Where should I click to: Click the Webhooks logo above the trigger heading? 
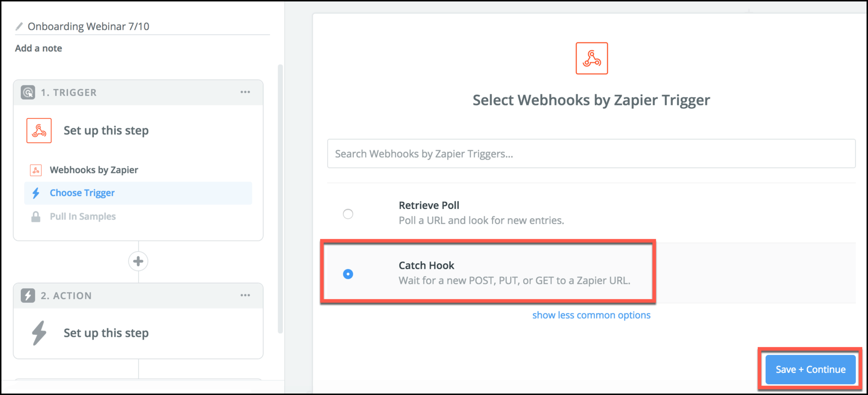click(x=592, y=58)
